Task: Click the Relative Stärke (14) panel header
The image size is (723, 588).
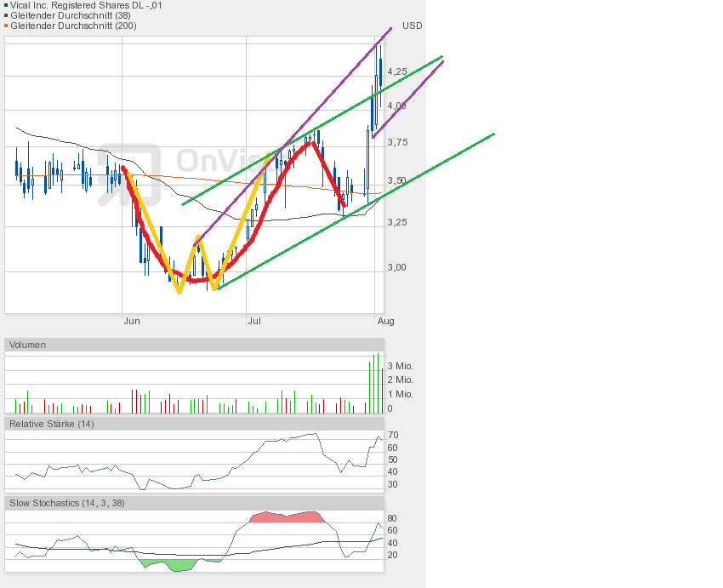Action: (x=194, y=424)
